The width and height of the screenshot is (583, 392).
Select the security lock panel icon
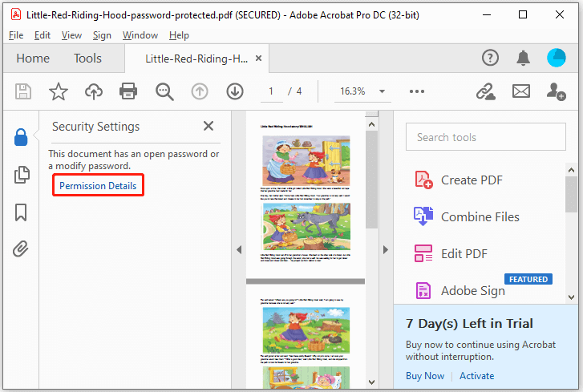[21, 137]
